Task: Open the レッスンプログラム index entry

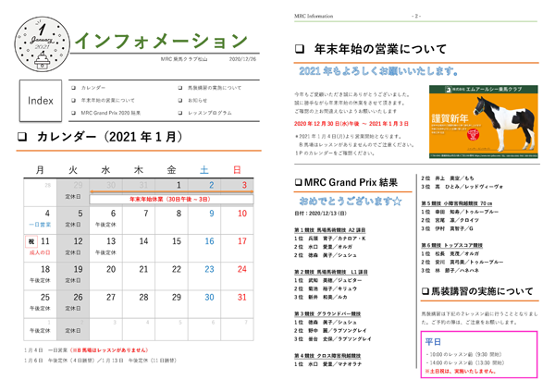Action: click(x=210, y=113)
